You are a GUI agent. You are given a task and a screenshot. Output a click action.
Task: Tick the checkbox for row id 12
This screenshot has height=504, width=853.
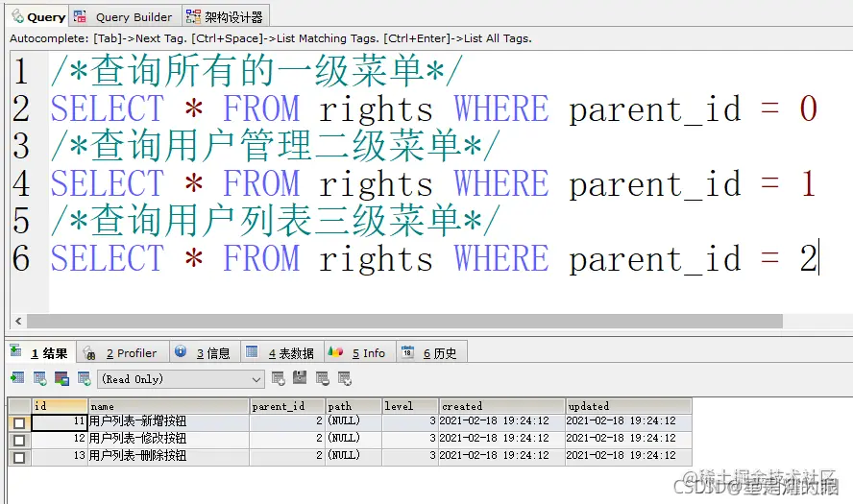click(19, 440)
